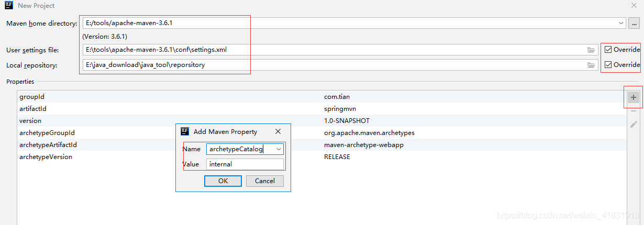Select the version property row
Screen dimensions: 644x225
click(321, 121)
